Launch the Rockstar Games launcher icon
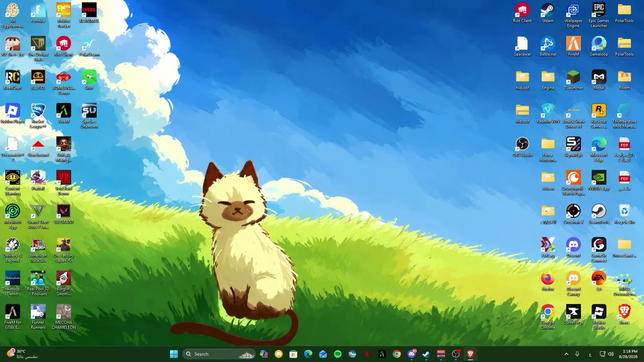Image resolution: width=644 pixels, height=362 pixels. point(599,116)
